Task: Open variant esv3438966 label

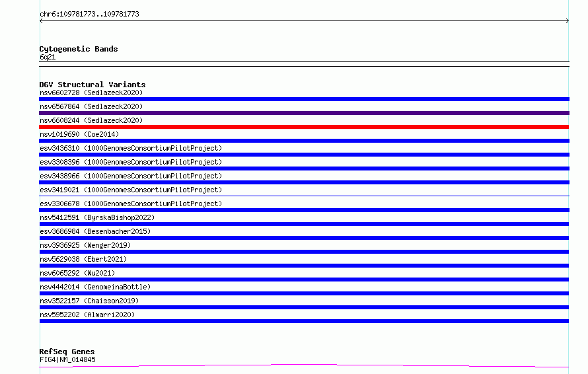Action: [x=131, y=176]
